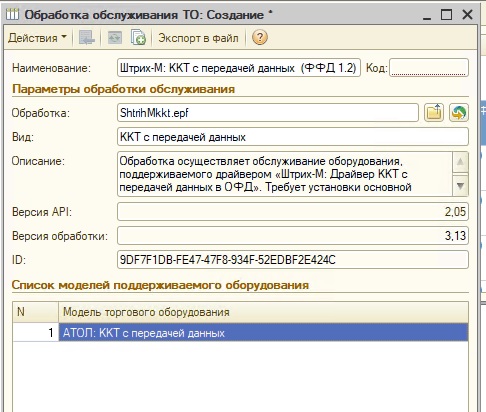Click the ID field with GUID
Image resolution: width=486 pixels, height=412 pixels.
tap(293, 260)
